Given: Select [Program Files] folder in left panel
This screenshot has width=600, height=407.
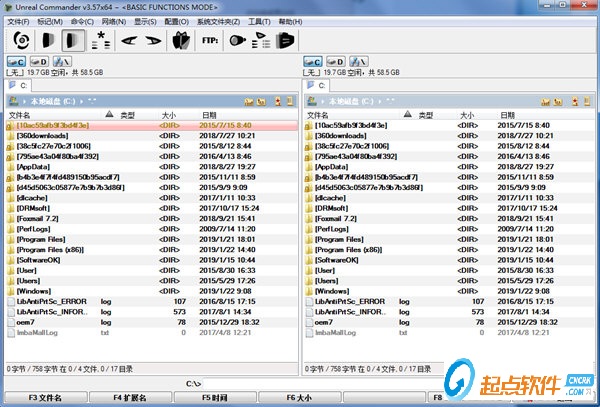Looking at the screenshot, I should [x=152, y=239].
